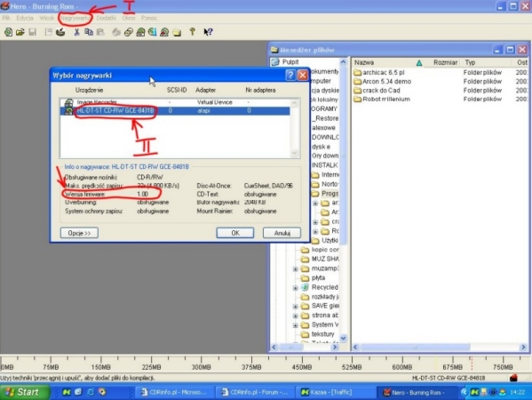Click the recorder icon in status bar
The width and height of the screenshot is (532, 400).
tap(513, 378)
